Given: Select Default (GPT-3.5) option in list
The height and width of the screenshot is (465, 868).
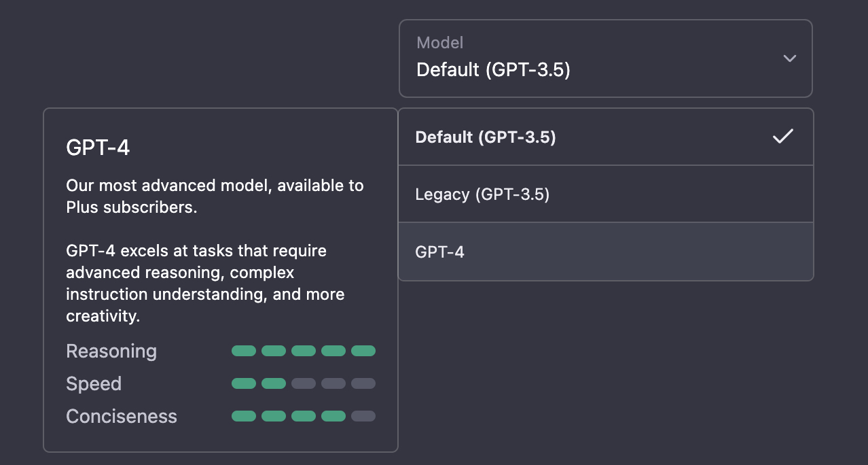Looking at the screenshot, I should pyautogui.click(x=486, y=137).
